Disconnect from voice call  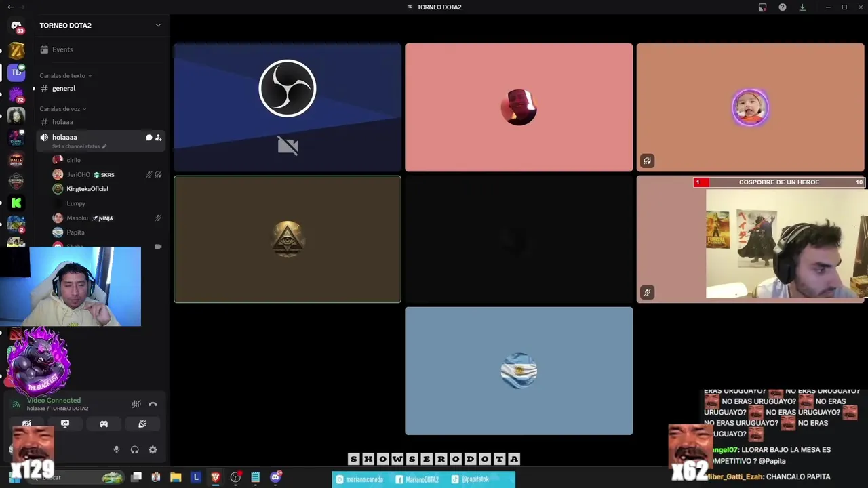pyautogui.click(x=153, y=404)
